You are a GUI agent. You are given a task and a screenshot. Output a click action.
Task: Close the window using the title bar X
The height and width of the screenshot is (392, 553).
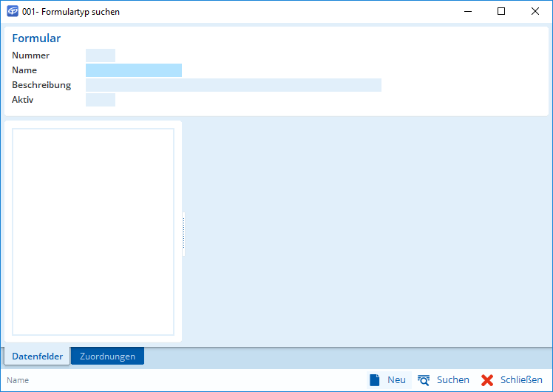point(535,12)
